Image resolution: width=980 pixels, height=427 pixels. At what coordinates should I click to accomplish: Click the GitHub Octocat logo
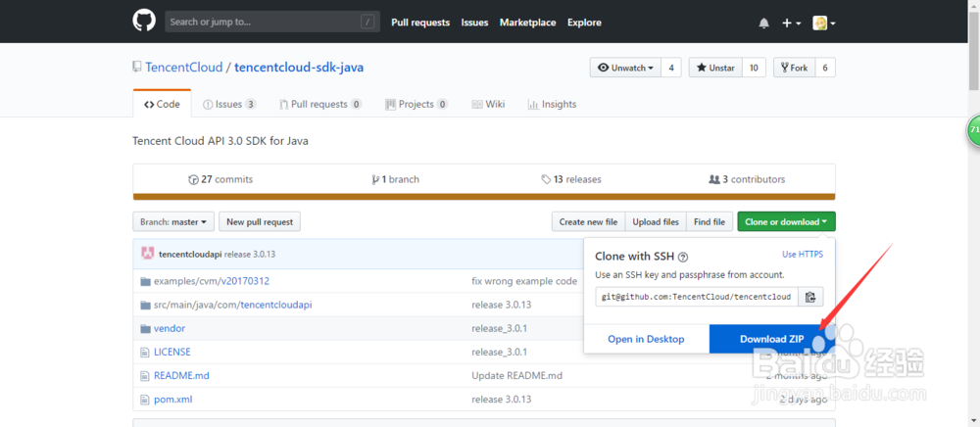tap(144, 22)
